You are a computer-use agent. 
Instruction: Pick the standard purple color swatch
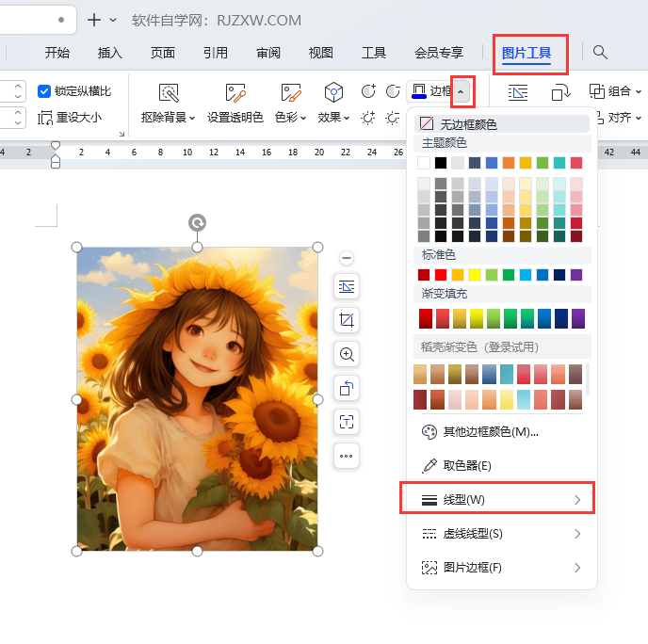pyautogui.click(x=576, y=275)
